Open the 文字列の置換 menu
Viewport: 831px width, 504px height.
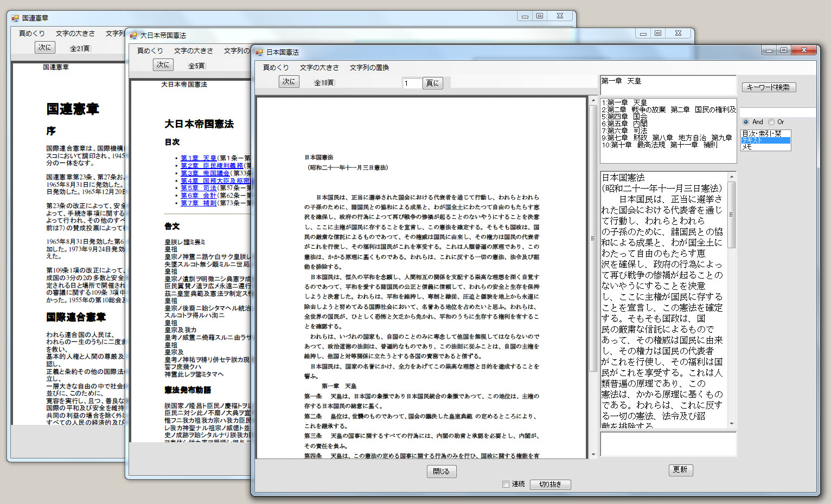pyautogui.click(x=369, y=67)
